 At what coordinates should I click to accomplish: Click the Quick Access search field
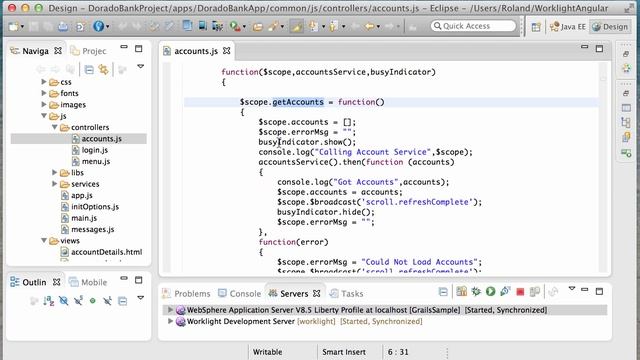coord(473,26)
